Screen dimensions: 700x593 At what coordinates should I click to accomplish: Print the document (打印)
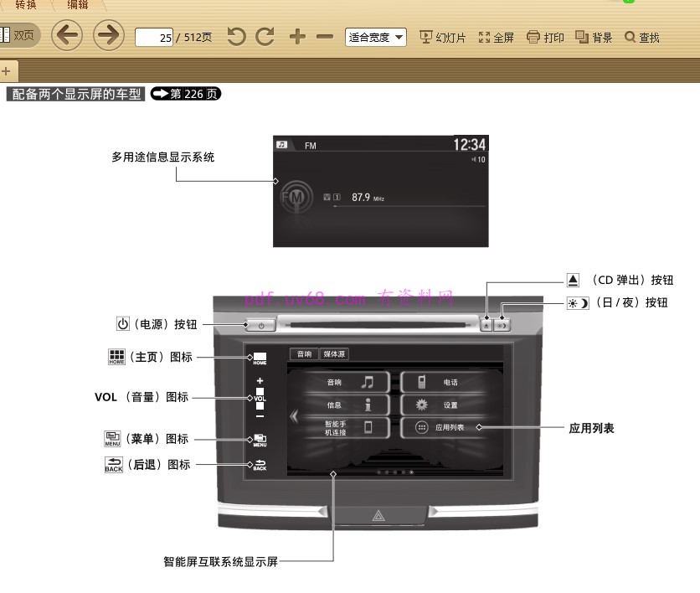tap(545, 37)
